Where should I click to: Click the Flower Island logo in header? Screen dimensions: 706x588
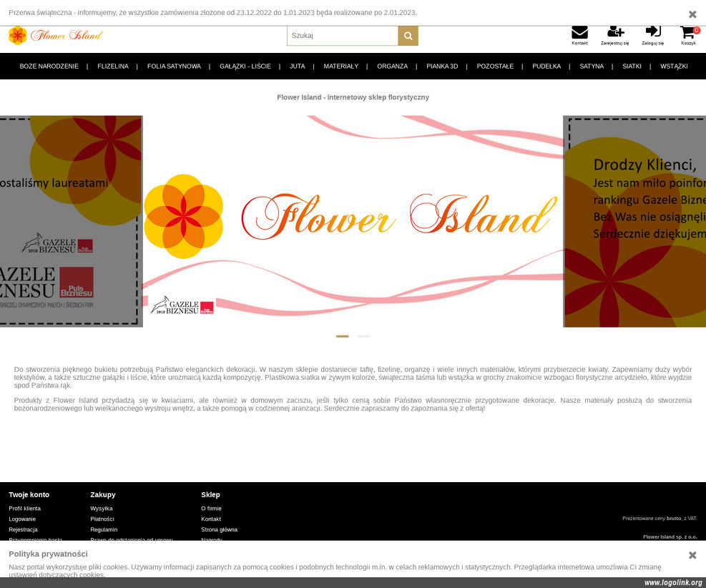(x=56, y=36)
